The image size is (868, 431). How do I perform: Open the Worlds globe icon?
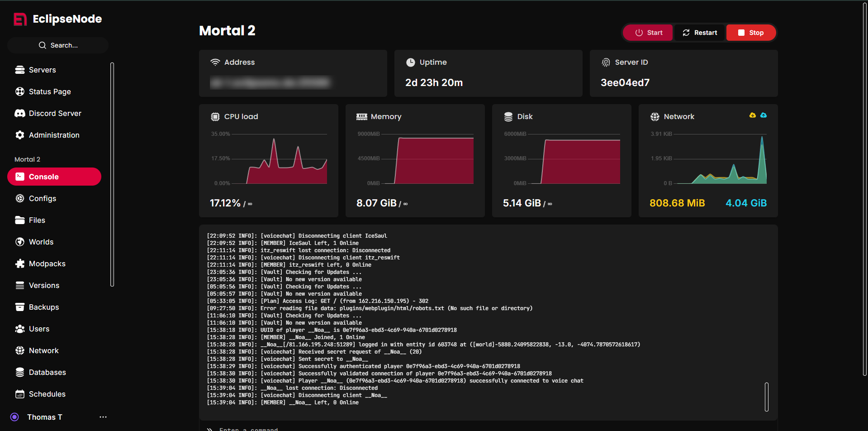coord(20,242)
